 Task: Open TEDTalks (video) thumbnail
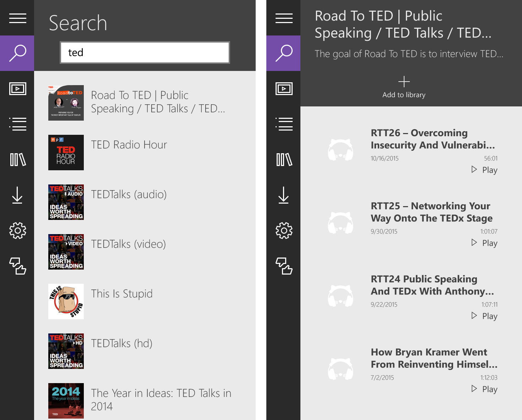click(66, 252)
